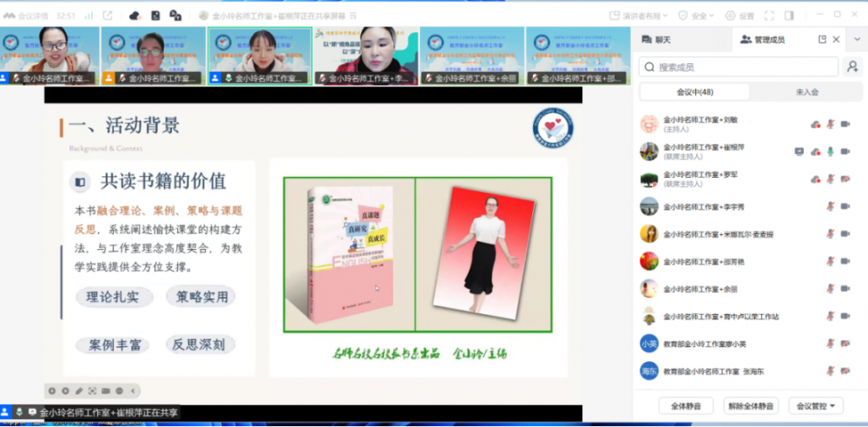Click the invite member icon beside search
Image resolution: width=868 pixels, height=427 pixels.
[852, 67]
